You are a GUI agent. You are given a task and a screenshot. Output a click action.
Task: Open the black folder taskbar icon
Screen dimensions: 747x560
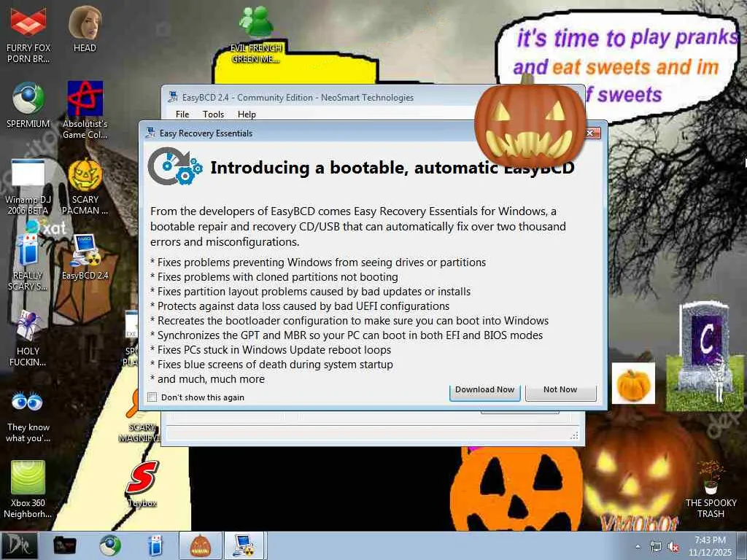pyautogui.click(x=64, y=545)
